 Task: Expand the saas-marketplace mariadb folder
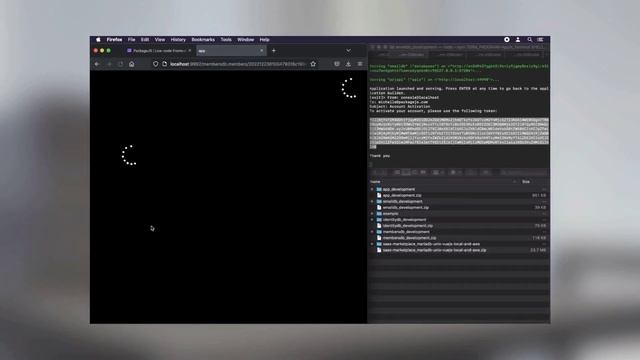[x=372, y=244]
